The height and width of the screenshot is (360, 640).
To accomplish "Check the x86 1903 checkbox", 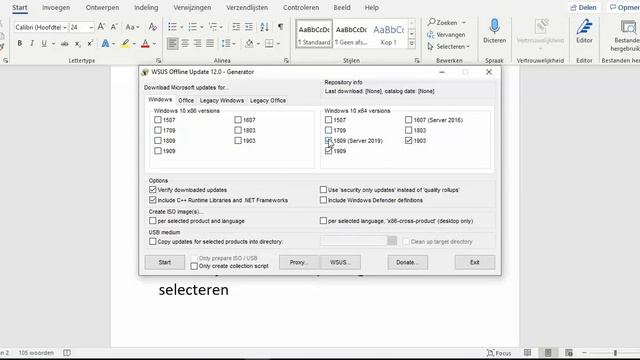I will coord(238,141).
